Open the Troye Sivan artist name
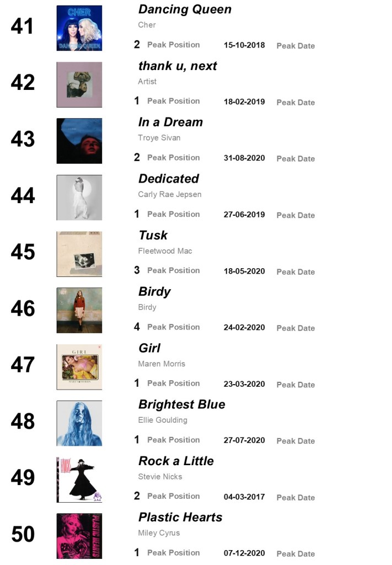 click(x=159, y=138)
